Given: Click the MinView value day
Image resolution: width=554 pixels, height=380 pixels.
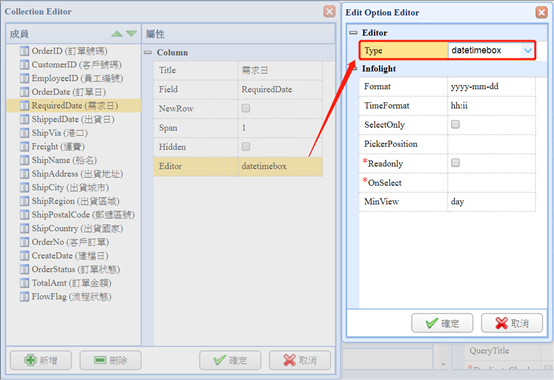Looking at the screenshot, I should coord(491,202).
